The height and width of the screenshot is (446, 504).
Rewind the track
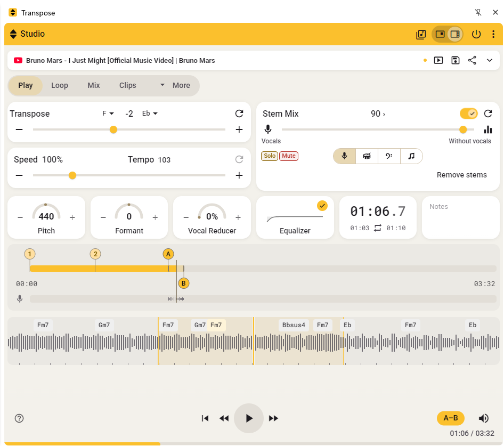coord(224,418)
